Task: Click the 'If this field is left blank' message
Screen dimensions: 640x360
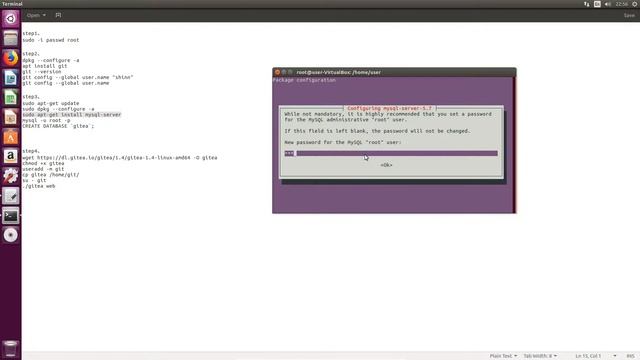Action: (x=377, y=131)
